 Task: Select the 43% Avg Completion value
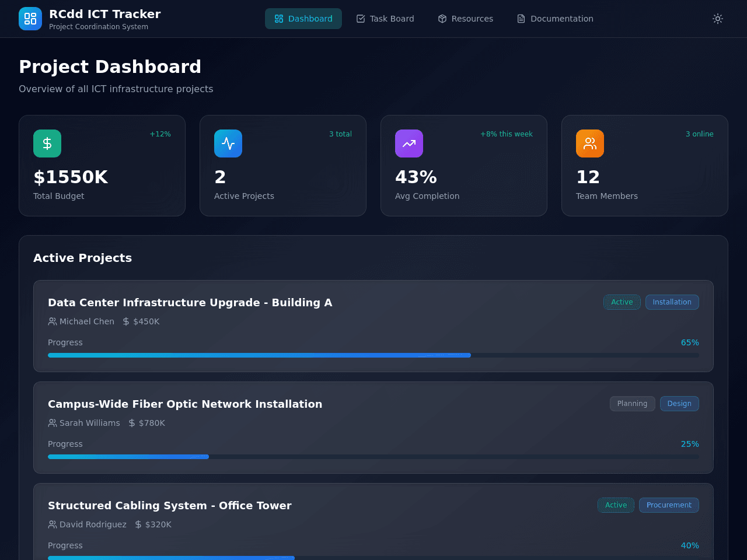[x=416, y=177]
